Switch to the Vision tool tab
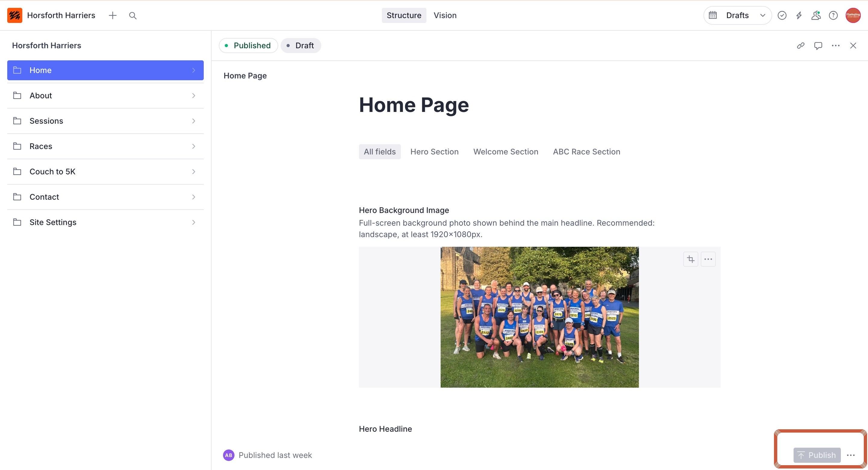868x470 pixels. tap(445, 15)
